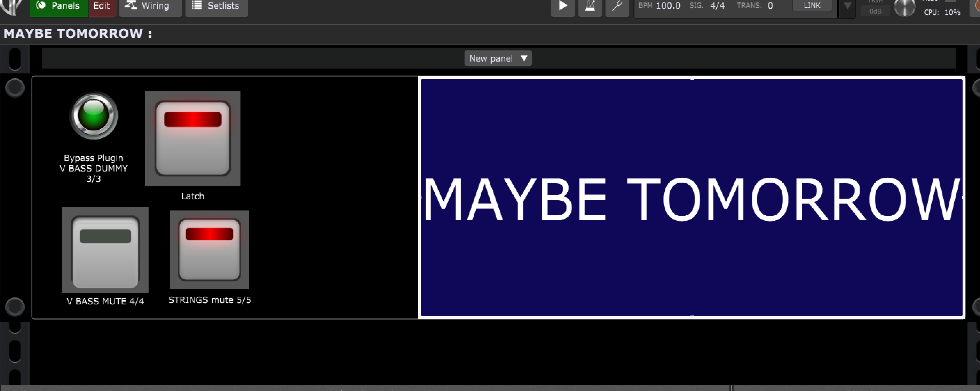This screenshot has width=980, height=391.
Task: Change the 4/4 time signature
Action: pyautogui.click(x=717, y=6)
